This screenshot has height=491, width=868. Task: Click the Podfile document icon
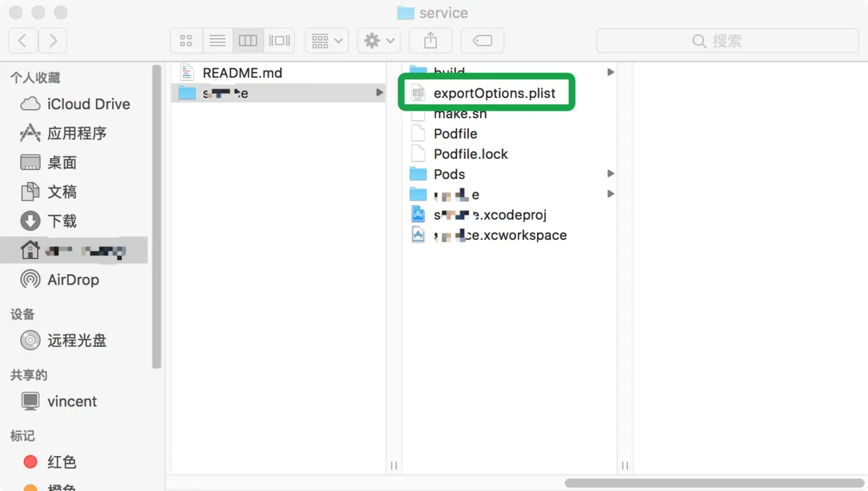click(418, 134)
